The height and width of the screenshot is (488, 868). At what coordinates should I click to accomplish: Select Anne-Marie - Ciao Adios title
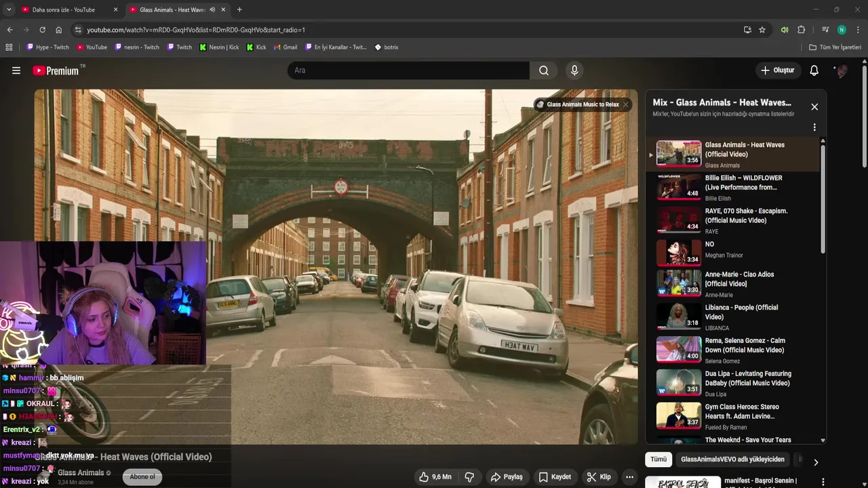[x=739, y=279]
